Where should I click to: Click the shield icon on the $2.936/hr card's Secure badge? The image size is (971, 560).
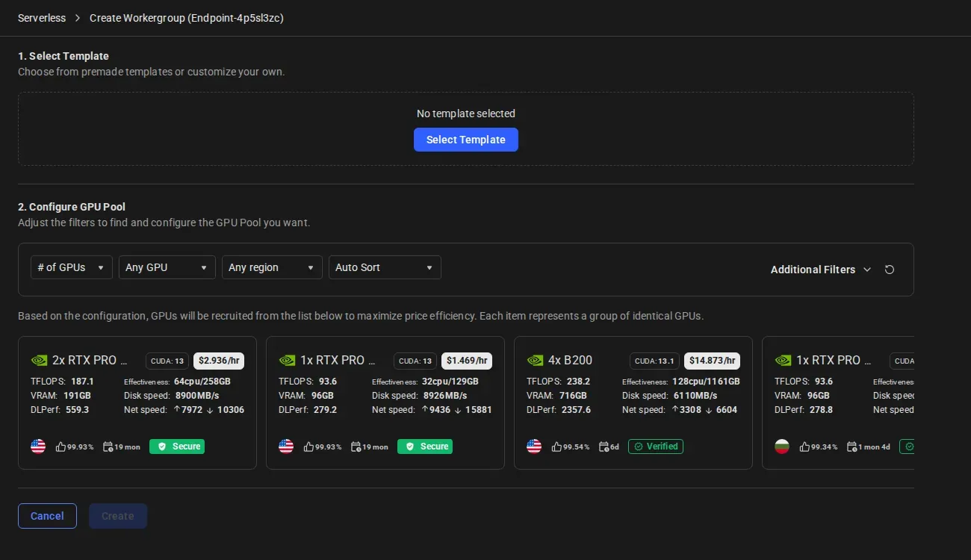click(x=161, y=447)
